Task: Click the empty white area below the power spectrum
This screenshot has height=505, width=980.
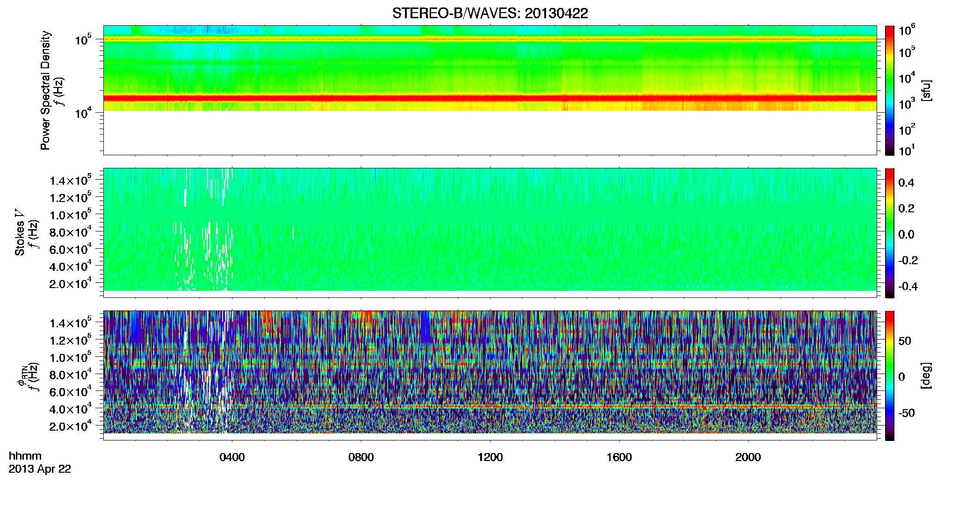Action: [490, 132]
